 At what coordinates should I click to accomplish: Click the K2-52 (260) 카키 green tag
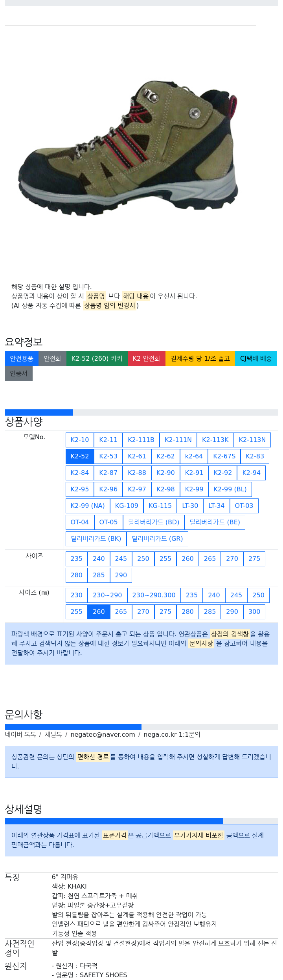click(x=97, y=359)
